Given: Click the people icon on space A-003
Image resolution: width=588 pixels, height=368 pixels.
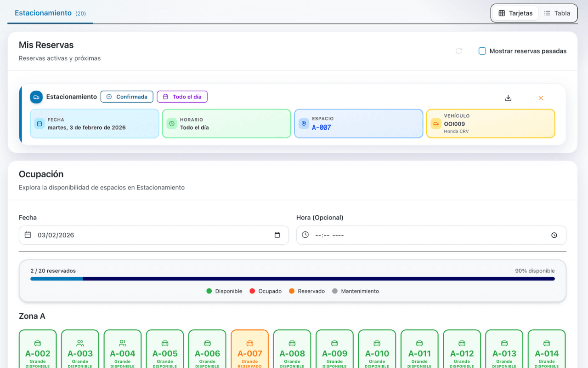Looking at the screenshot, I should (x=80, y=343).
